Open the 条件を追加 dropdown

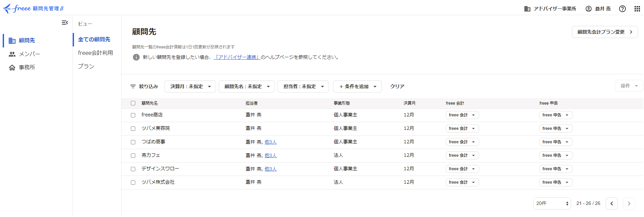[357, 86]
